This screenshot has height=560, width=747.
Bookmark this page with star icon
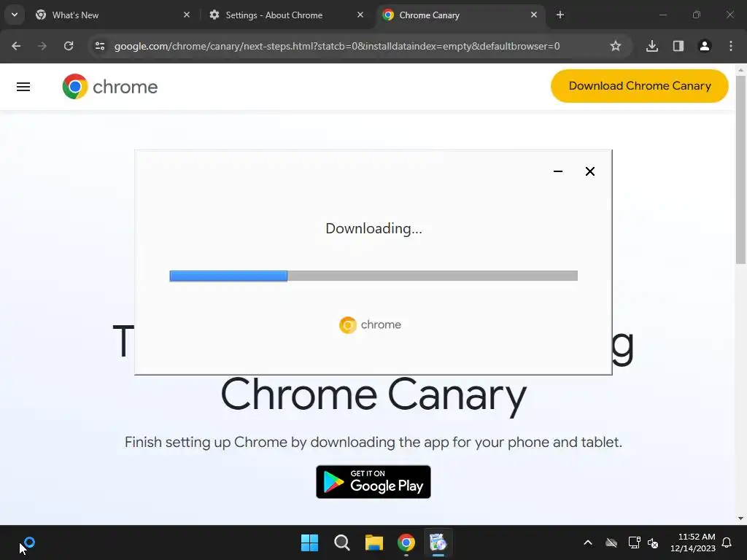point(616,46)
